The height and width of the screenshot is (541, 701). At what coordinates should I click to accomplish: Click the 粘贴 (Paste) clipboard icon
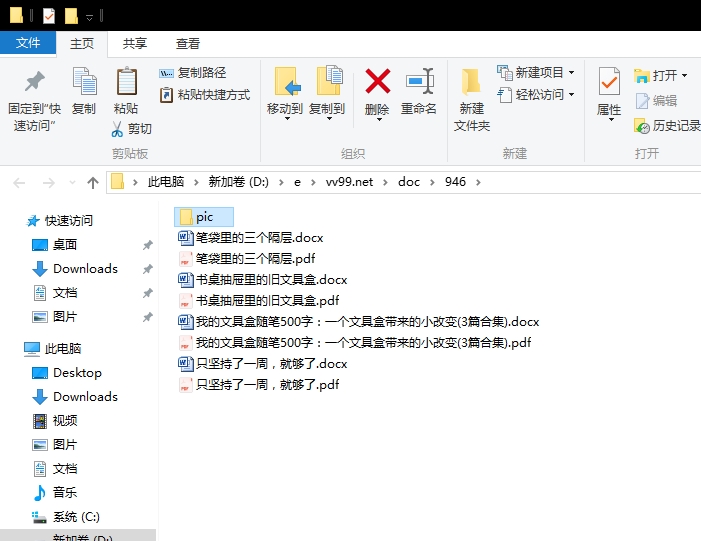[x=126, y=81]
